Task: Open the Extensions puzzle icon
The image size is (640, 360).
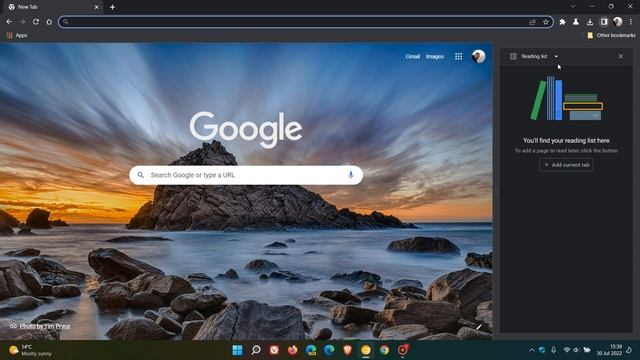Action: (x=562, y=22)
